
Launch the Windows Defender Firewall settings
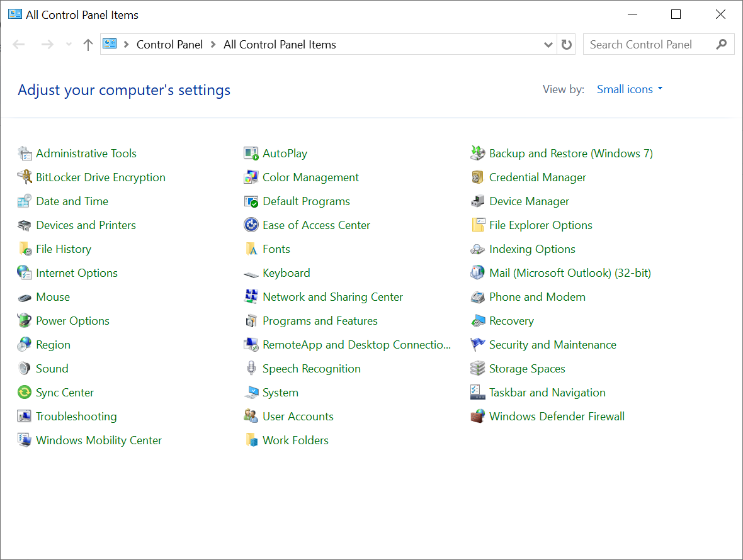point(557,416)
